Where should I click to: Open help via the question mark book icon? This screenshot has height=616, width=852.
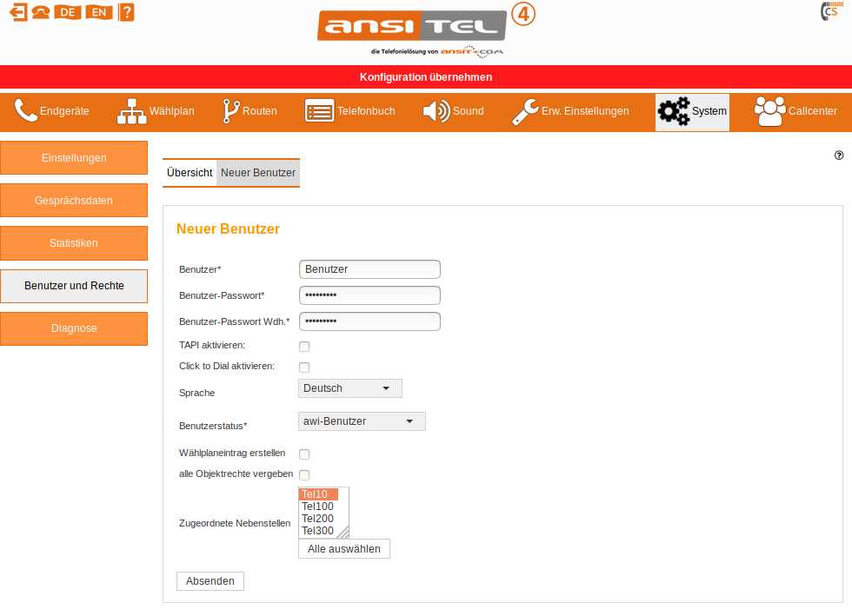coord(126,12)
